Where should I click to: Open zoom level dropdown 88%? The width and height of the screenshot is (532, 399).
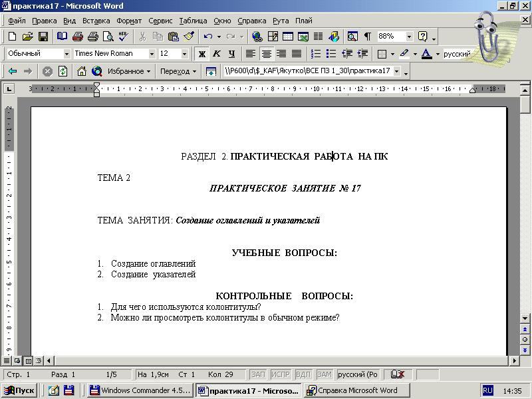(x=409, y=36)
